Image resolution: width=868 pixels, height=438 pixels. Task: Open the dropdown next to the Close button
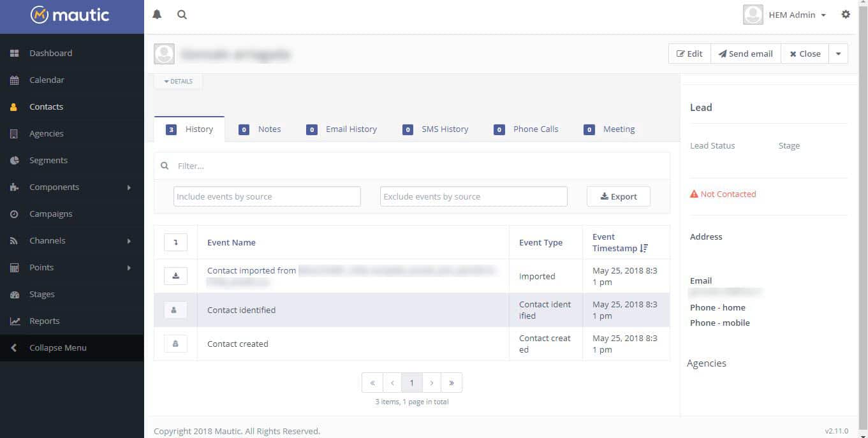click(838, 54)
